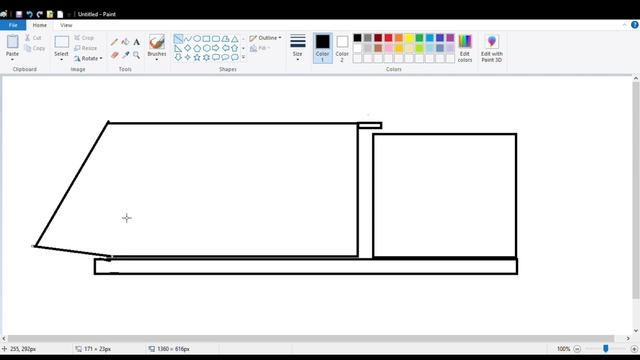Select the Rectangle shape

pyautogui.click(x=206, y=39)
